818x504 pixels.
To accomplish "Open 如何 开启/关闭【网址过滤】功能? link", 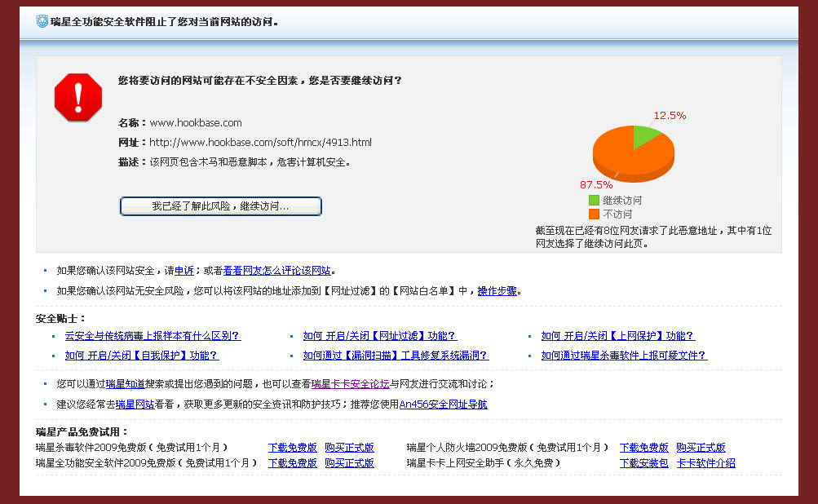I will [380, 336].
